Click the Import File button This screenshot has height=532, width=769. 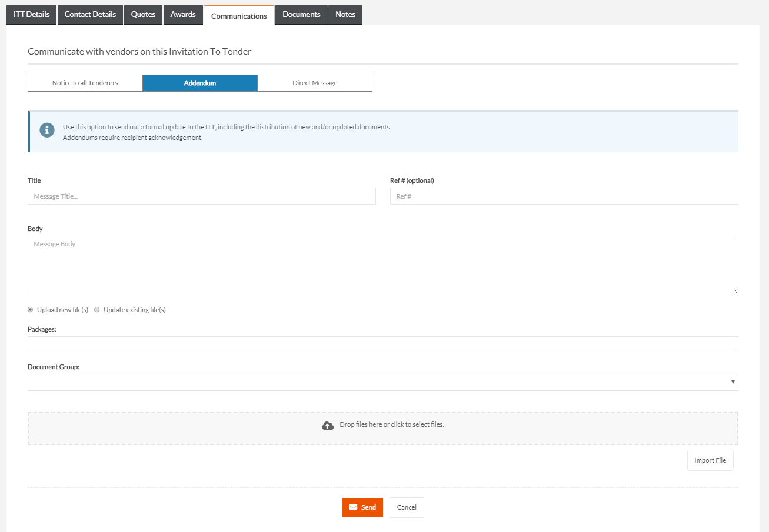click(x=710, y=460)
